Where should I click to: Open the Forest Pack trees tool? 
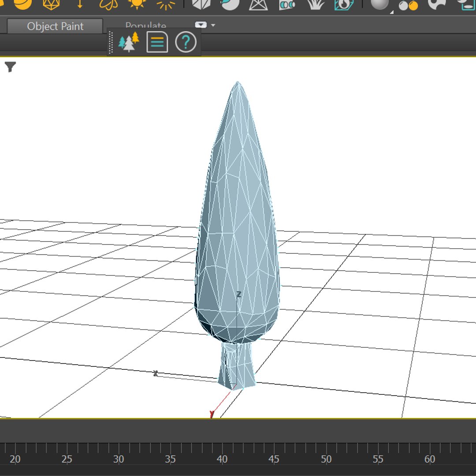[129, 42]
